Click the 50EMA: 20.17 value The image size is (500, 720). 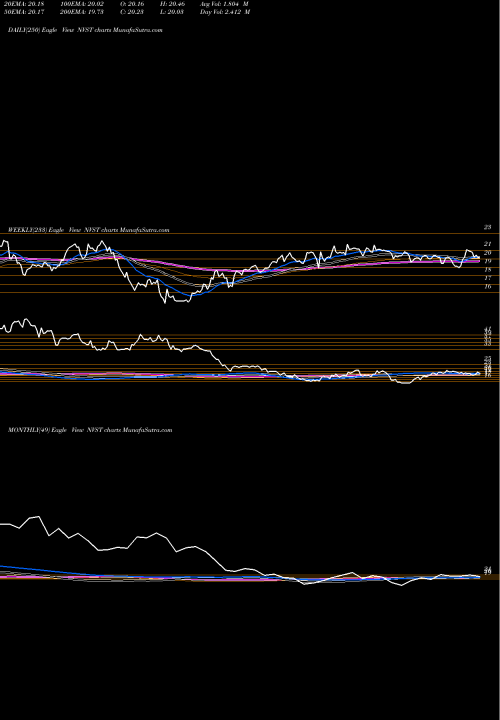(24, 12)
